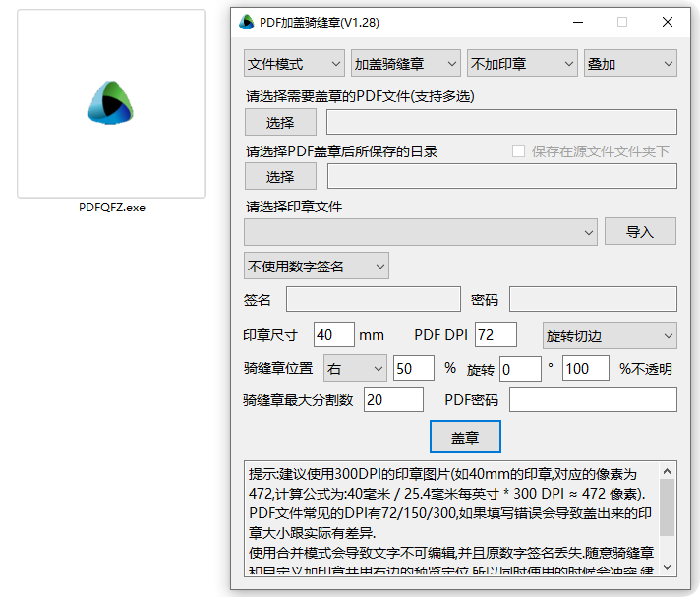
Task: Click the PDFQFZ.exe file name label
Action: 112,208
